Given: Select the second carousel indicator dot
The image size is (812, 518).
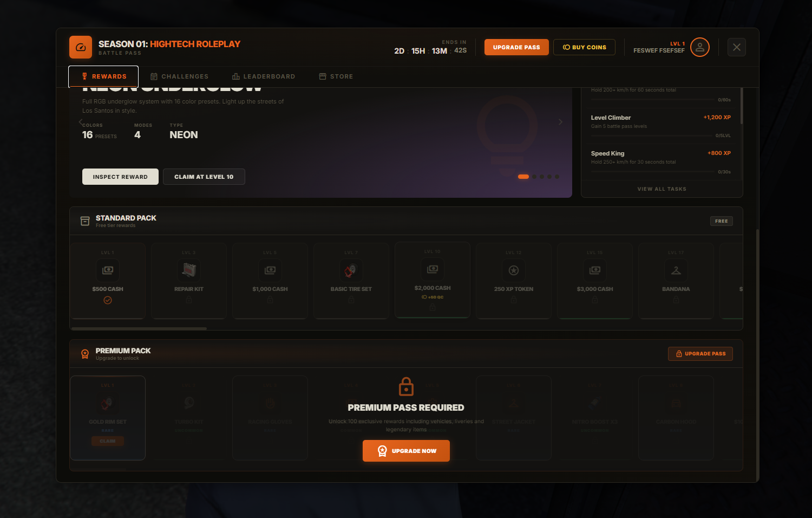Looking at the screenshot, I should [x=534, y=177].
